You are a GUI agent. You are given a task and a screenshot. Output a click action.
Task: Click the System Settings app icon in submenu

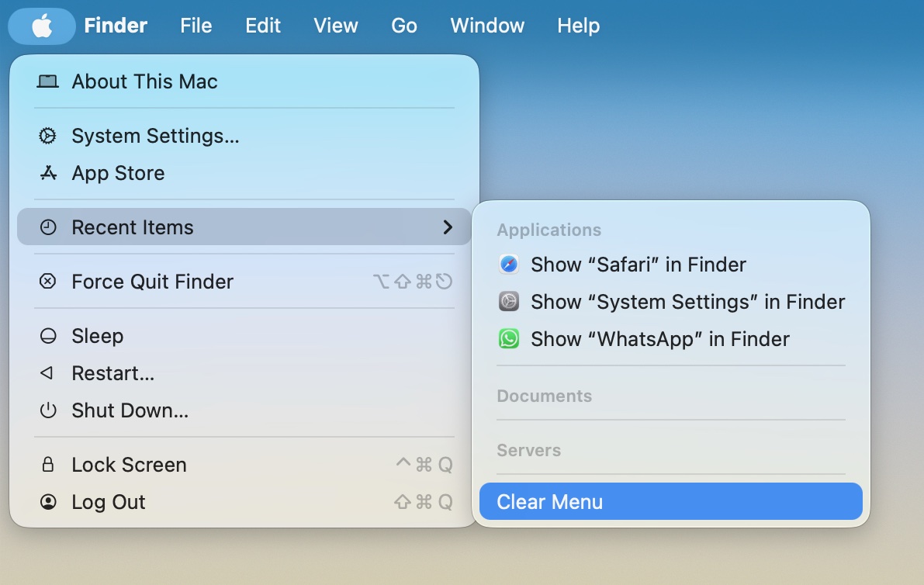pos(509,302)
